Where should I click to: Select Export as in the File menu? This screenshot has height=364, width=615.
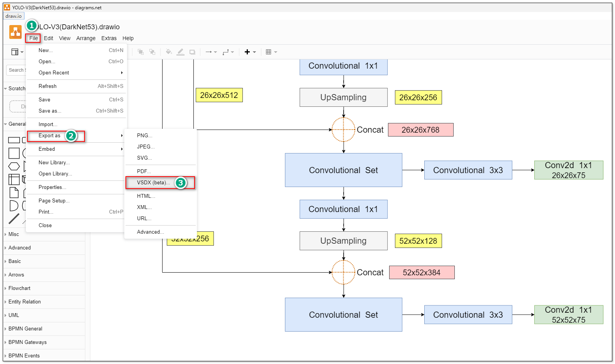click(x=76, y=135)
